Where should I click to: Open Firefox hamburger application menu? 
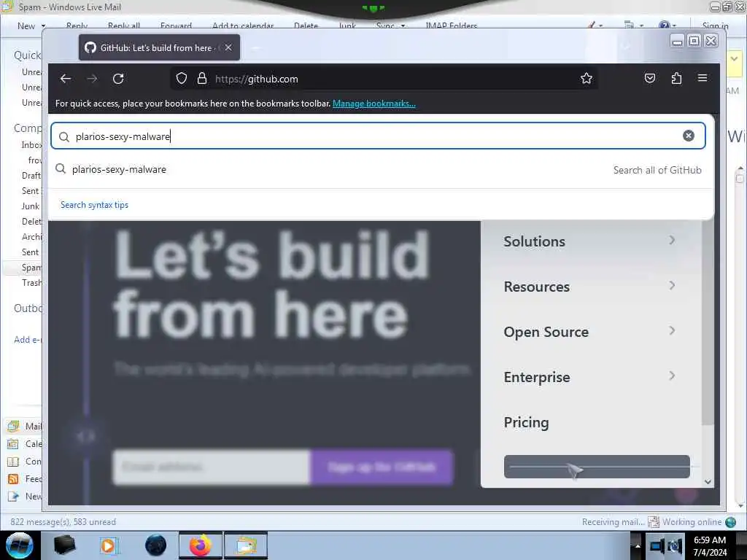point(703,78)
